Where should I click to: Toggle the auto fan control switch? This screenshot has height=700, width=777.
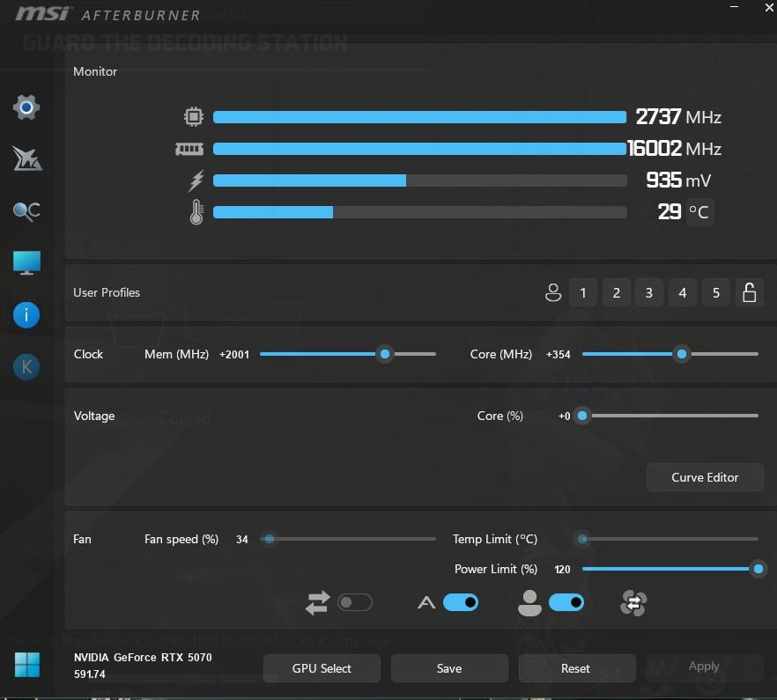point(461,602)
